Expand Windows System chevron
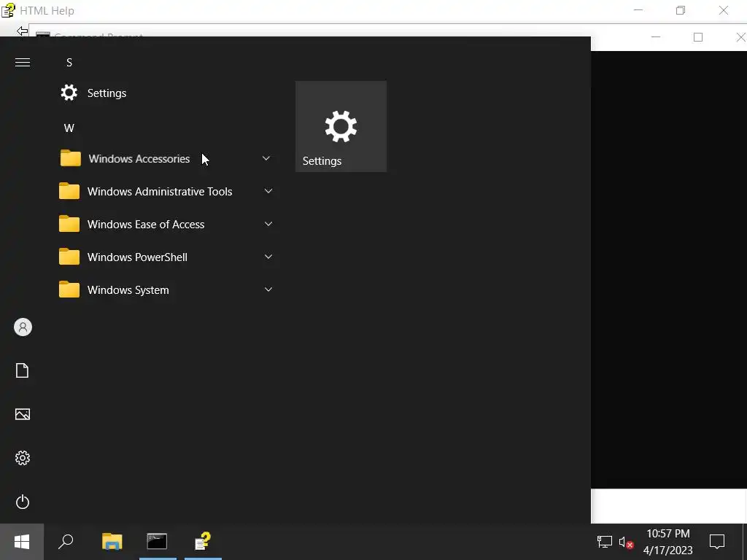This screenshot has height=560, width=747. 268,289
